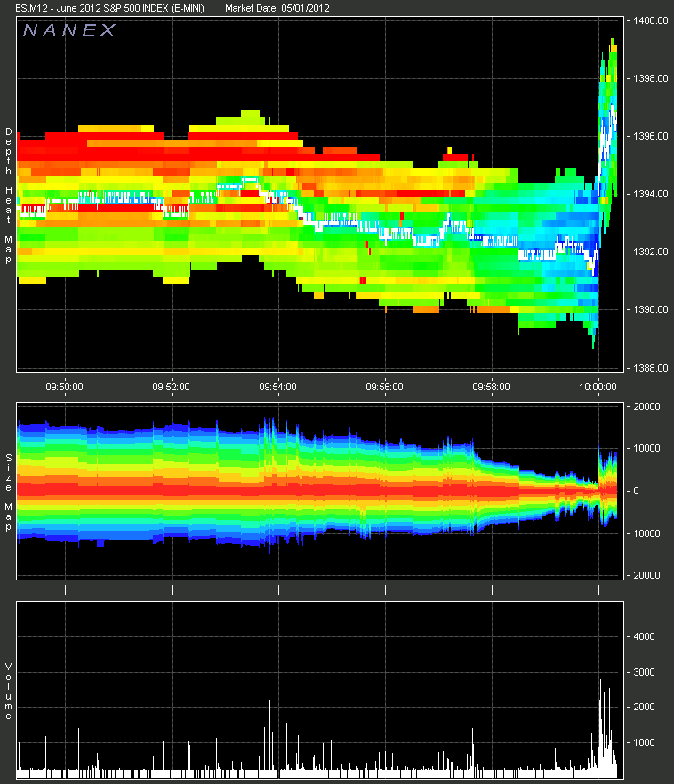
Task: Click the Market Date 05/01/2012 label
Action: tap(277, 7)
